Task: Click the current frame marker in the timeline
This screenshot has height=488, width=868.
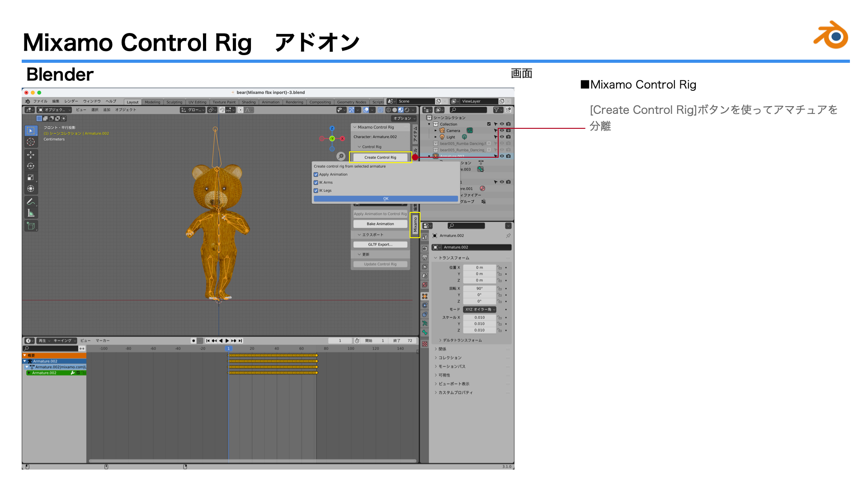Action: click(x=228, y=348)
